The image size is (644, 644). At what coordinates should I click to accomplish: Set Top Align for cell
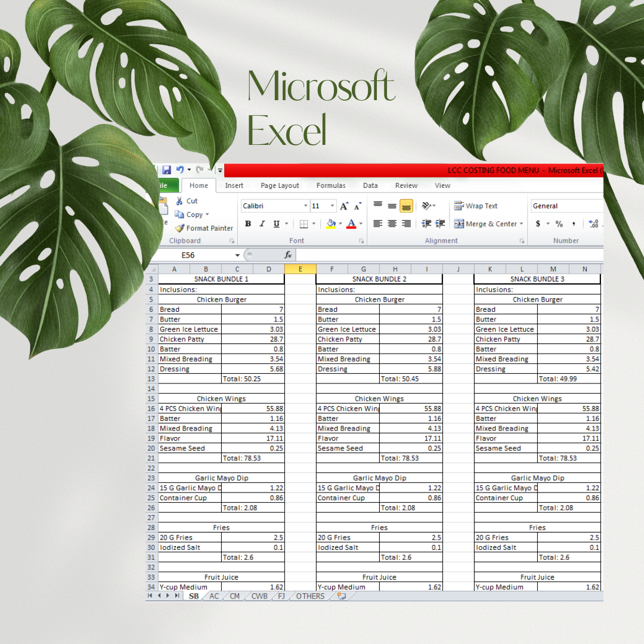(x=378, y=206)
